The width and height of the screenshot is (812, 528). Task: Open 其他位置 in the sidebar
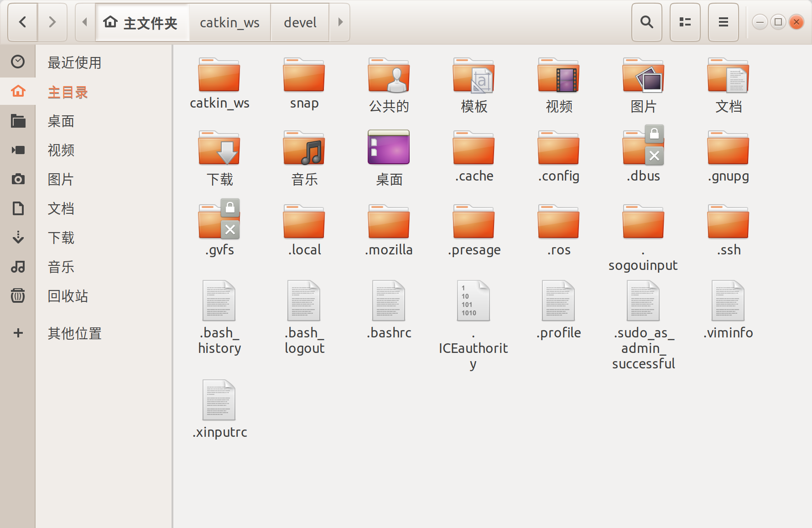point(86,333)
